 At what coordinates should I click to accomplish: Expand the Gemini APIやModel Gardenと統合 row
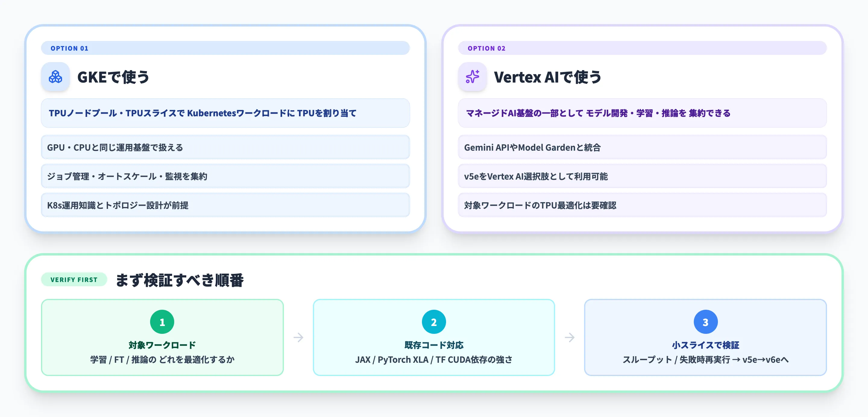tap(642, 147)
